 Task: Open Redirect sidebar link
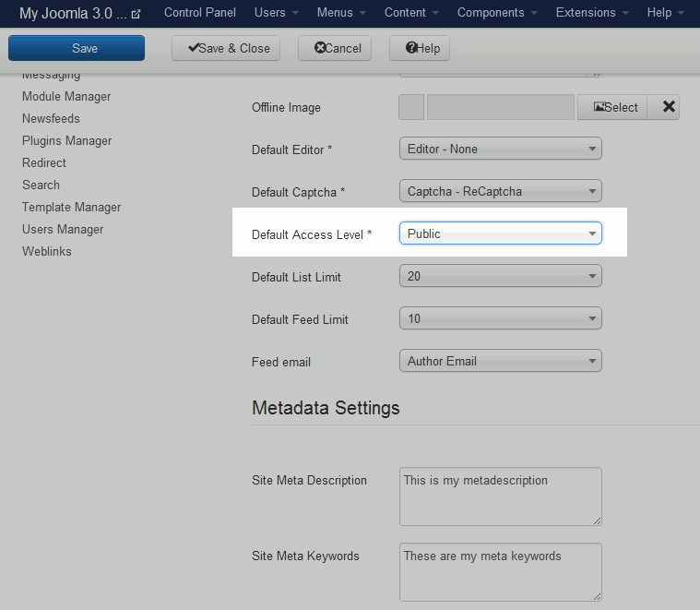click(44, 162)
